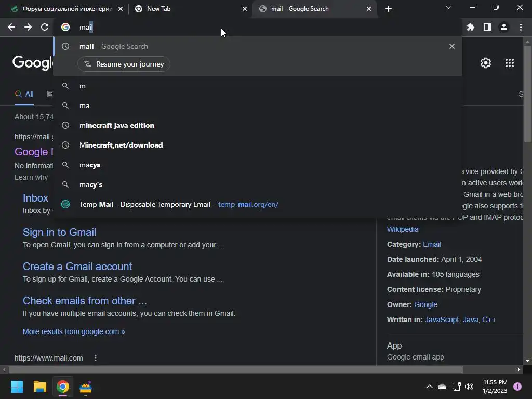532x399 pixels.
Task: Click the Chrome icon in taskbar
Action: click(63, 387)
